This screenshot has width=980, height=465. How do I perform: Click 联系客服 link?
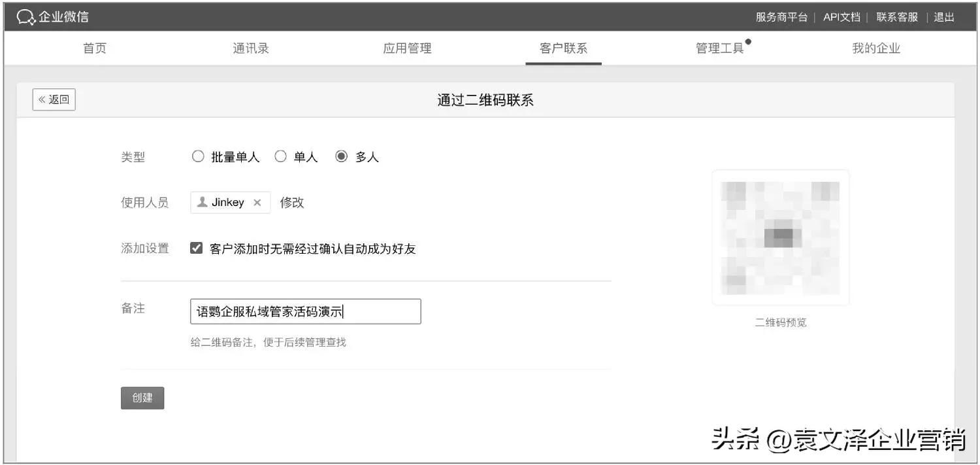click(x=897, y=18)
